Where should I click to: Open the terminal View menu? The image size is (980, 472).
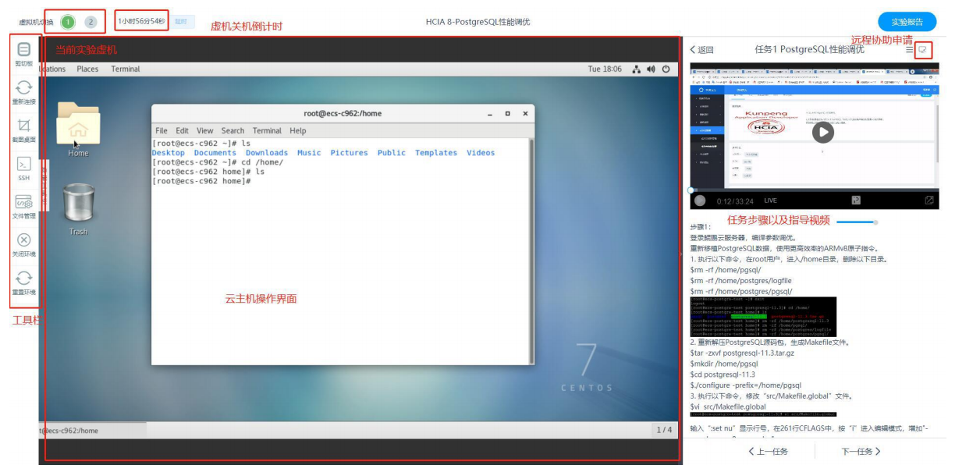205,130
